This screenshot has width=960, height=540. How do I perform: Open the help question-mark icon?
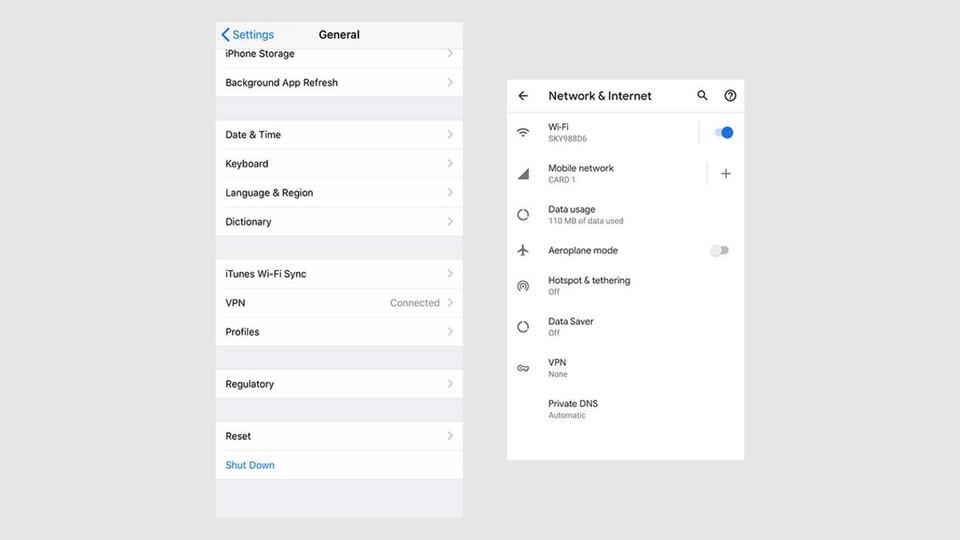[730, 96]
